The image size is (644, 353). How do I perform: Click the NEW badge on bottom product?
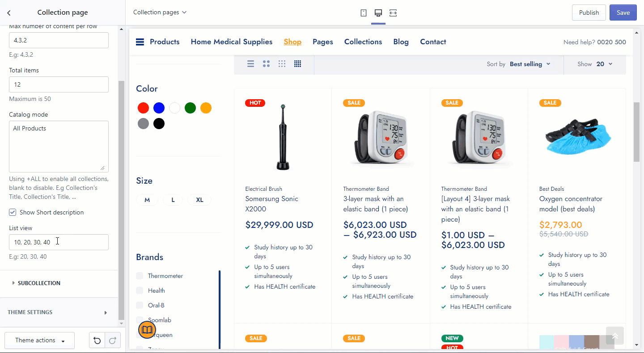click(x=452, y=338)
